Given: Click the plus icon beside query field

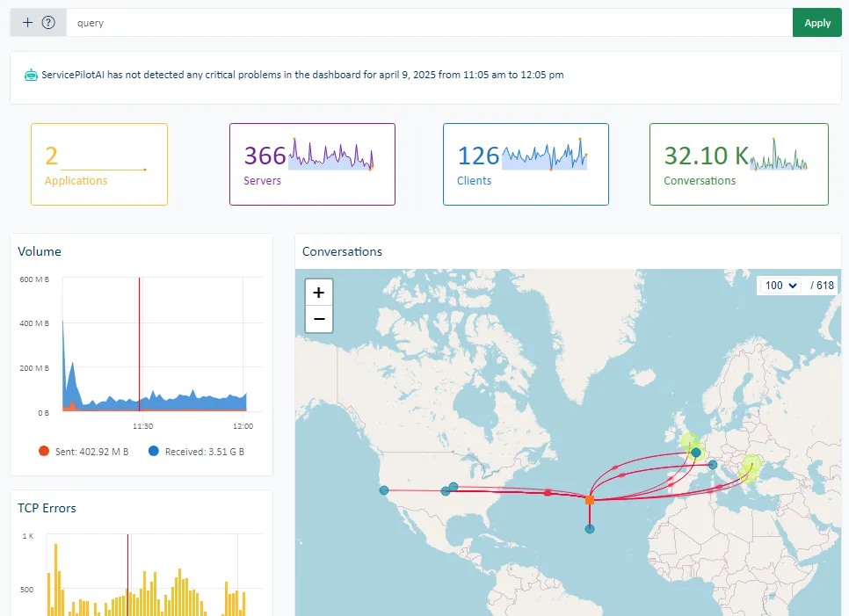Looking at the screenshot, I should 27,23.
